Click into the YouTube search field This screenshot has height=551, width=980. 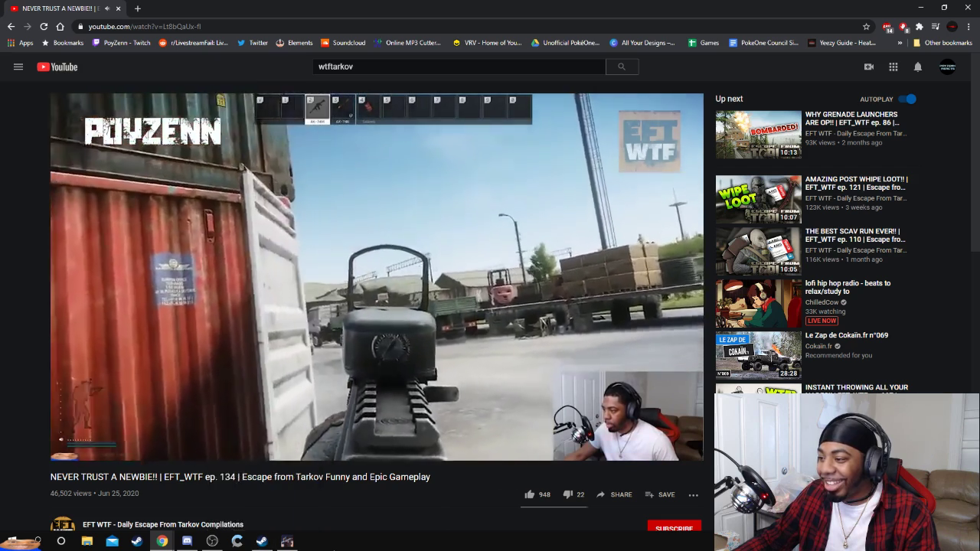tap(459, 67)
